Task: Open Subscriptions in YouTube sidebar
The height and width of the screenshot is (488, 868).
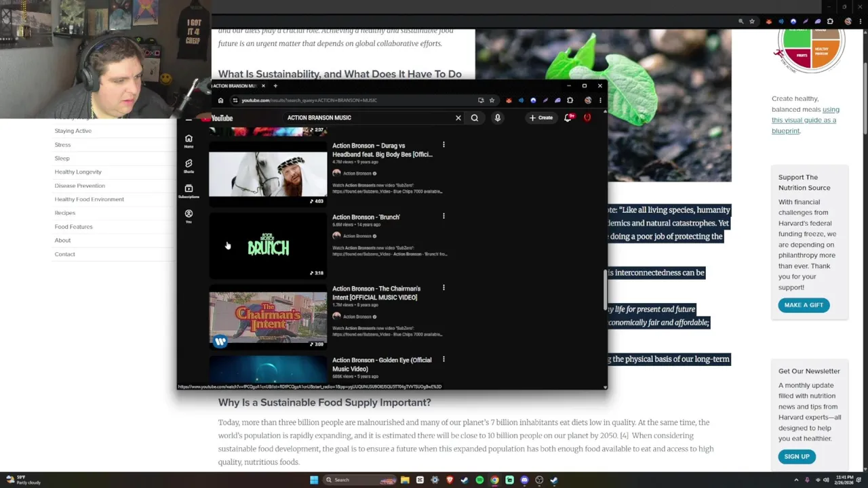Action: pyautogui.click(x=189, y=191)
